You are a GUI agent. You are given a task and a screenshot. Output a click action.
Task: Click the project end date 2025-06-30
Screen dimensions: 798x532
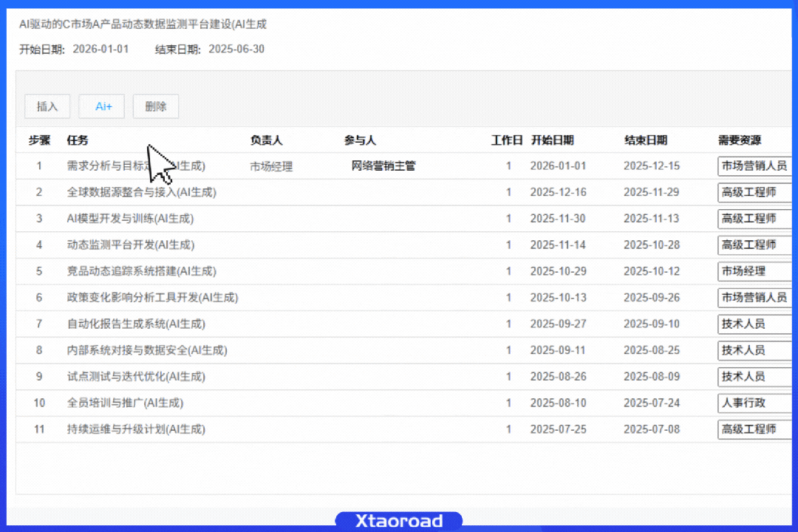click(236, 50)
